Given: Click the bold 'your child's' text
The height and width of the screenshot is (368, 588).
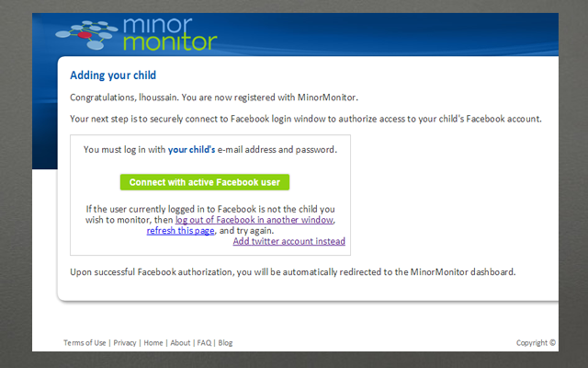Looking at the screenshot, I should tap(192, 149).
